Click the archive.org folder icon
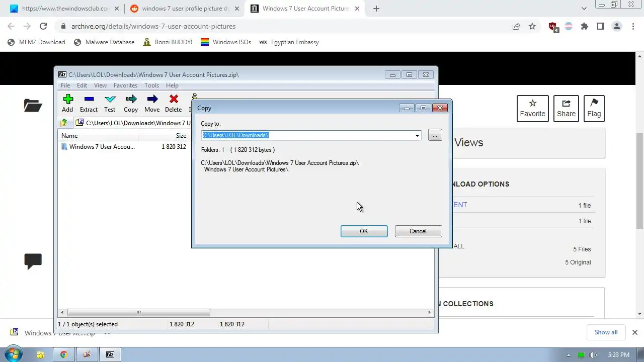The image size is (644, 362). 33,105
